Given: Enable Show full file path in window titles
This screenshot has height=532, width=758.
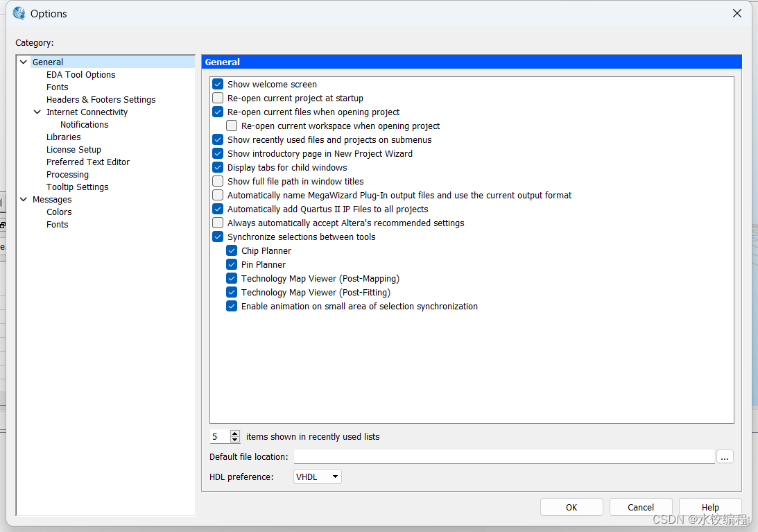Looking at the screenshot, I should click(x=218, y=181).
